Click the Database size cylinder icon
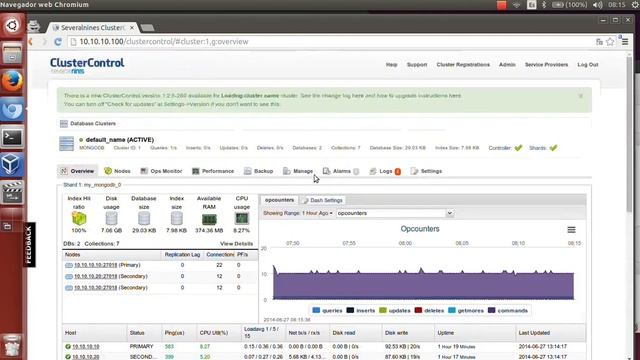The image size is (640, 360). 144,219
